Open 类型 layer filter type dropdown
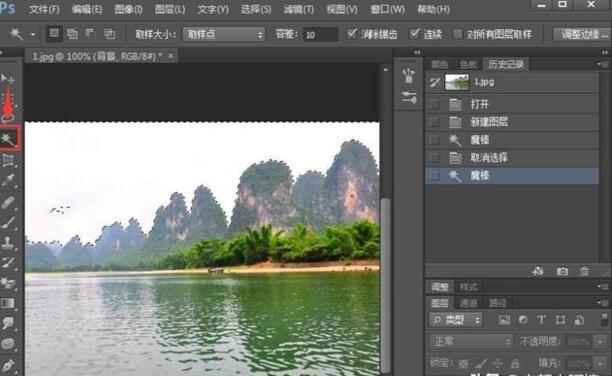The height and width of the screenshot is (376, 612). tap(456, 320)
